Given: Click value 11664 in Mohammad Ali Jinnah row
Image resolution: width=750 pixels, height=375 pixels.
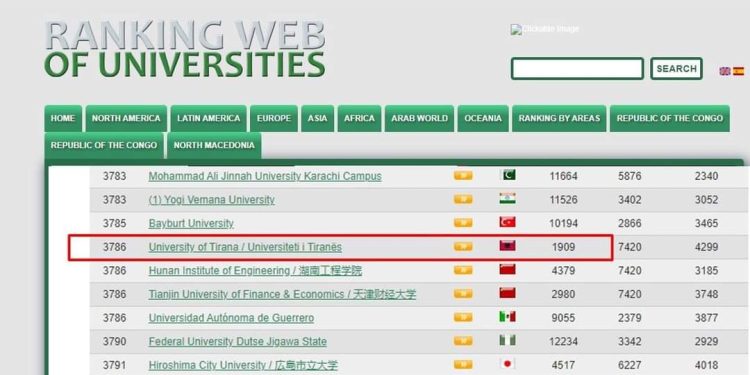Looking at the screenshot, I should coord(563,176).
